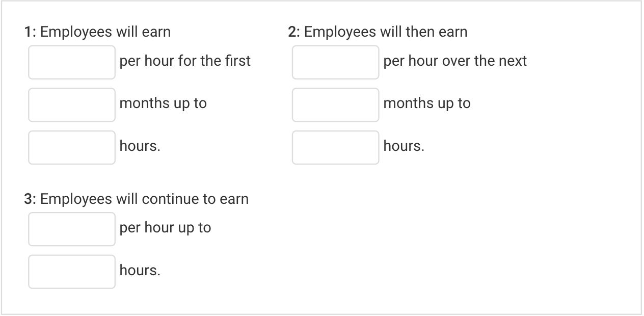Focus the tier 3 maximum hours field
The width and height of the screenshot is (644, 316).
click(72, 272)
